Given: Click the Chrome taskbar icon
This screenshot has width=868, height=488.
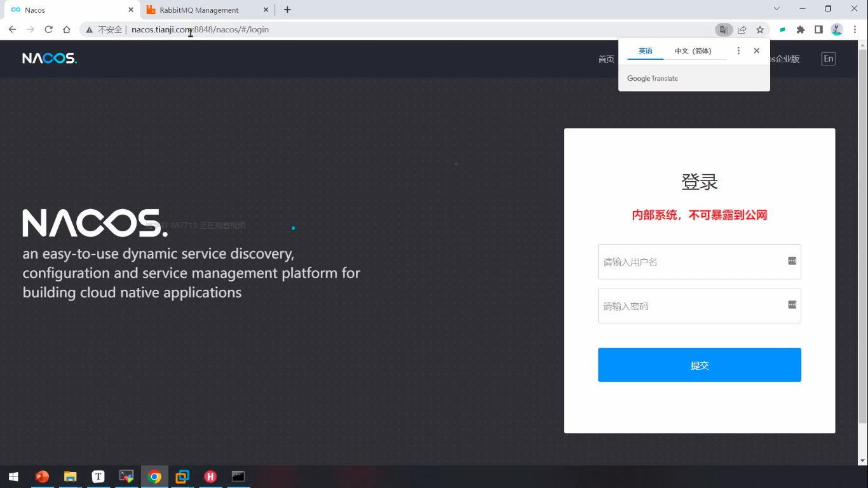Looking at the screenshot, I should point(154,477).
